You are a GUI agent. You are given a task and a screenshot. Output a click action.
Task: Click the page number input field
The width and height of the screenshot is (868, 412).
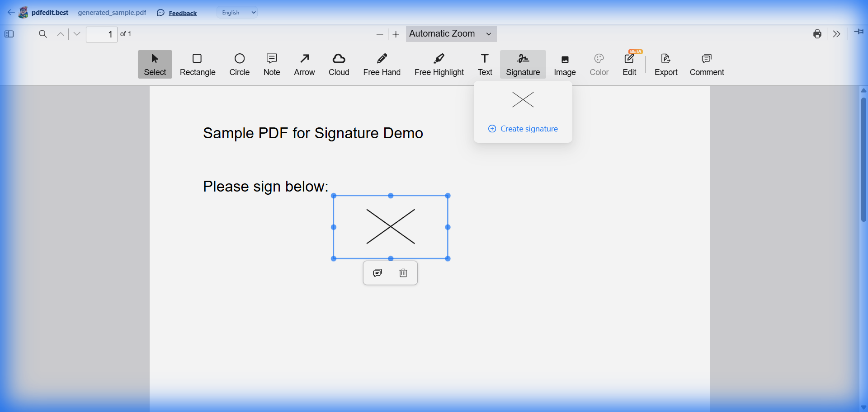(x=102, y=34)
